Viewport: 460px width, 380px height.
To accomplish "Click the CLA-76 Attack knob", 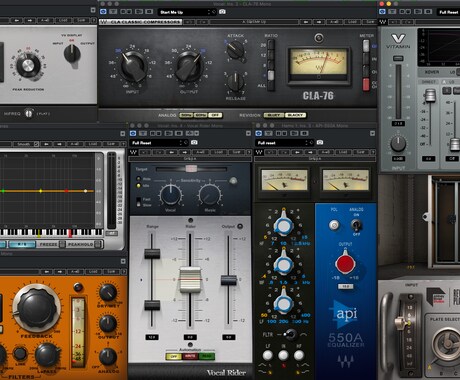I will click(236, 49).
